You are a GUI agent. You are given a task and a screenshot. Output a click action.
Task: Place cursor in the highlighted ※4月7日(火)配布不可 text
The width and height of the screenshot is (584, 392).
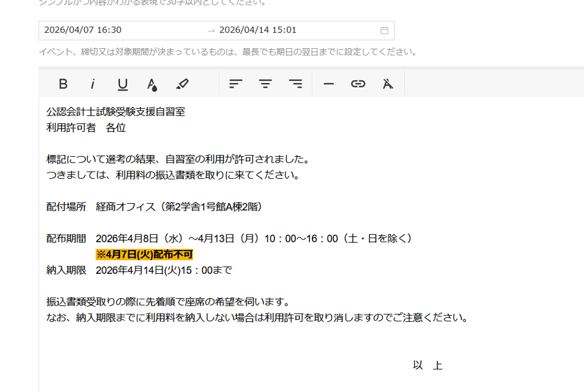pos(144,255)
